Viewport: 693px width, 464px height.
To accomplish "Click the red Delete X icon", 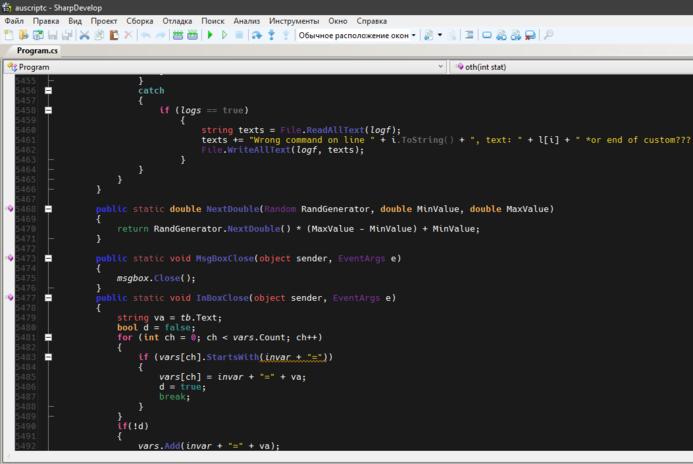I will [128, 35].
